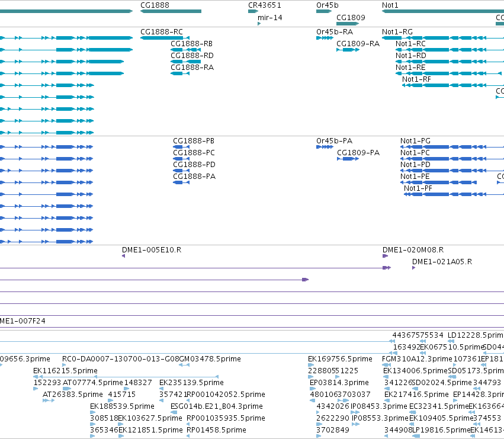Viewport: 504px width, 439px height.
Task: Click EST IP08453.3prime
Action: coord(378,406)
